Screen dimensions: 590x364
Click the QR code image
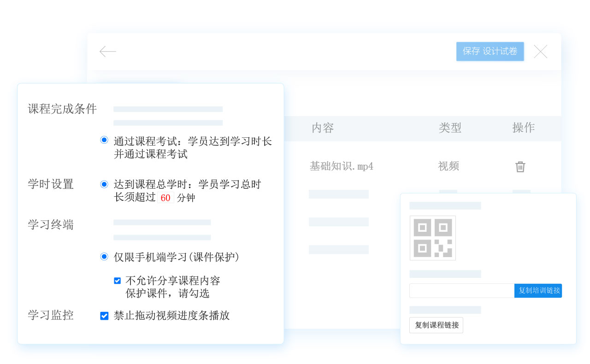(x=432, y=238)
